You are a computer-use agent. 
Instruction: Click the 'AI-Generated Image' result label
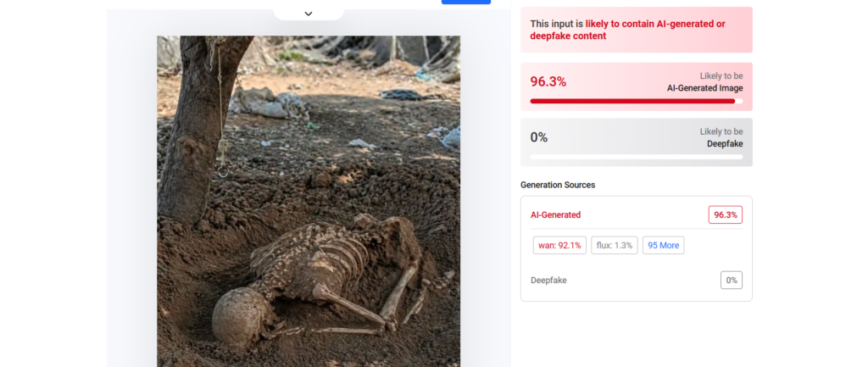point(705,88)
